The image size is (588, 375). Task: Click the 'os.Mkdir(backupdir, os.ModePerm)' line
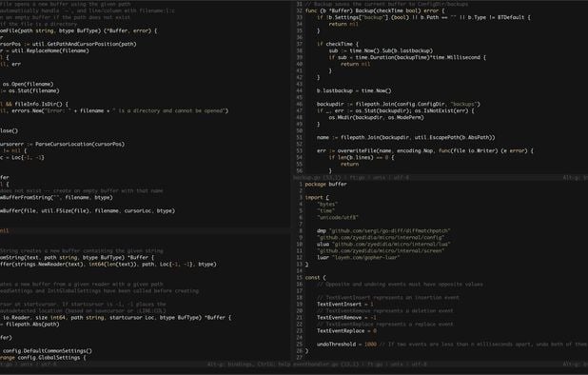point(376,117)
